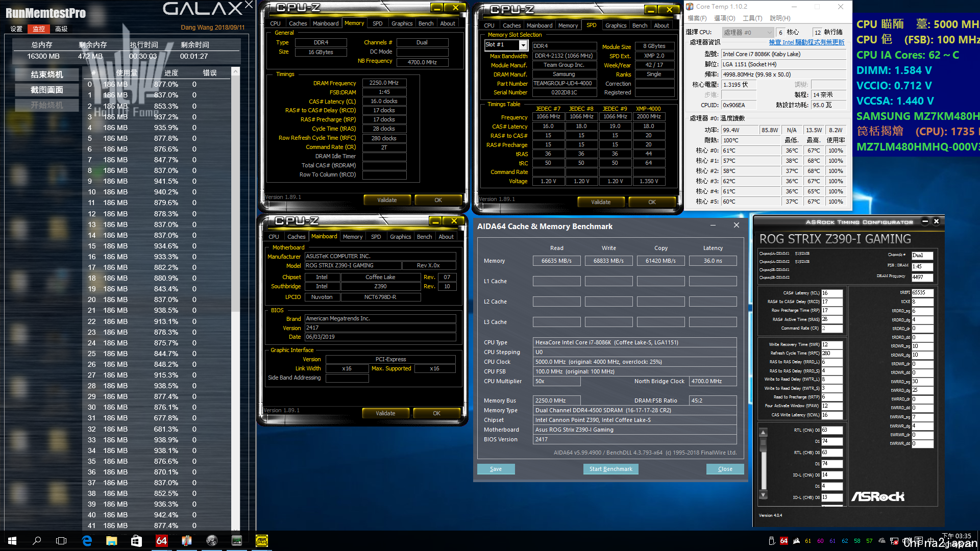Click the red AIDA64 tray icon

point(784,541)
